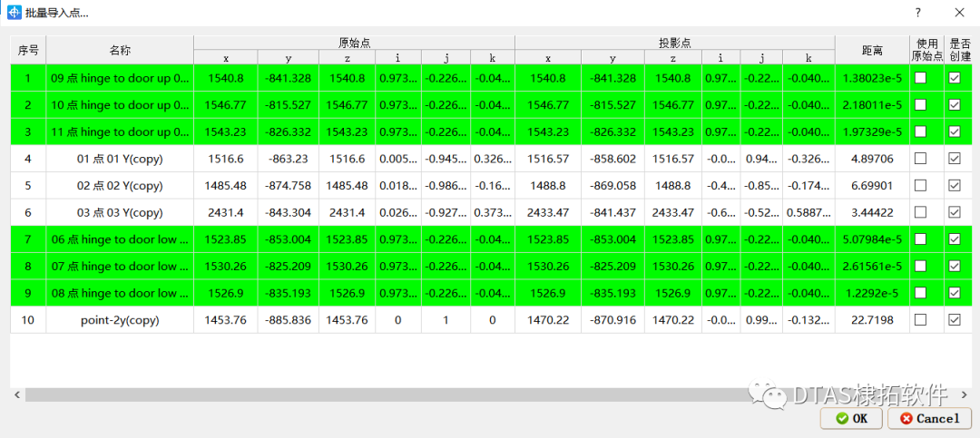Toggle the create checkbox for row 10
Image resolution: width=980 pixels, height=438 pixels.
coord(954,320)
